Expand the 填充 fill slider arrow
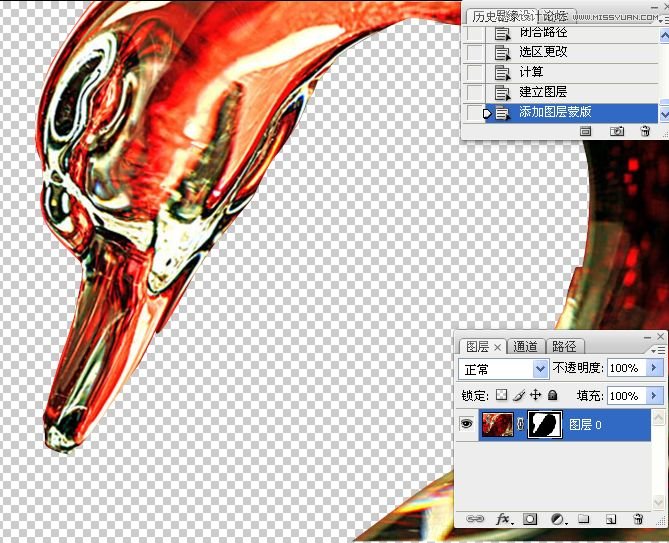Image resolution: width=669 pixels, height=543 pixels. click(655, 396)
